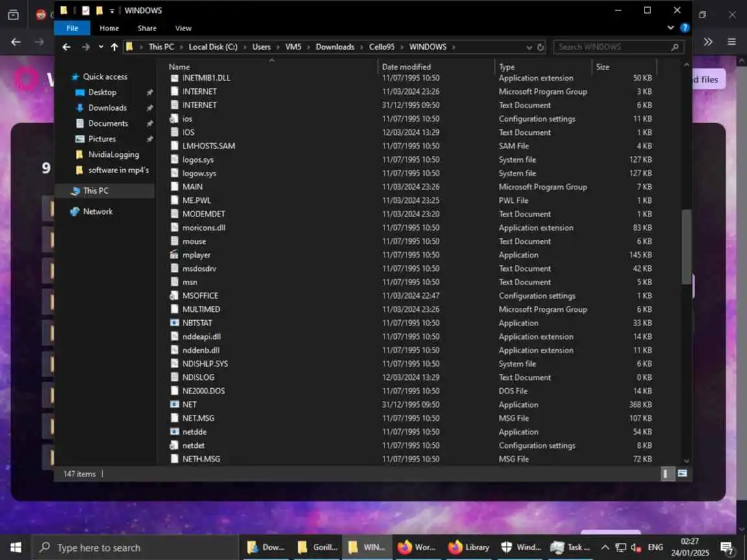
Task: Switch to the Share ribbon tab
Action: click(147, 28)
